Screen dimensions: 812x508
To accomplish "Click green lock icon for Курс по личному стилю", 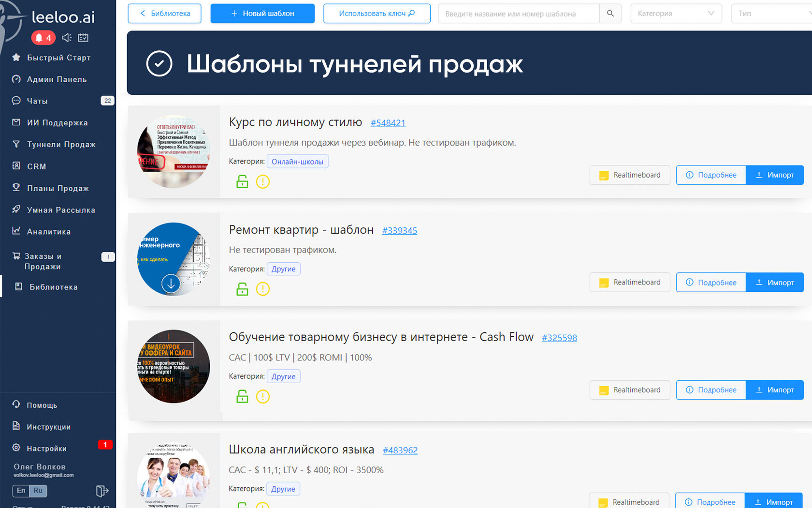I will (242, 181).
